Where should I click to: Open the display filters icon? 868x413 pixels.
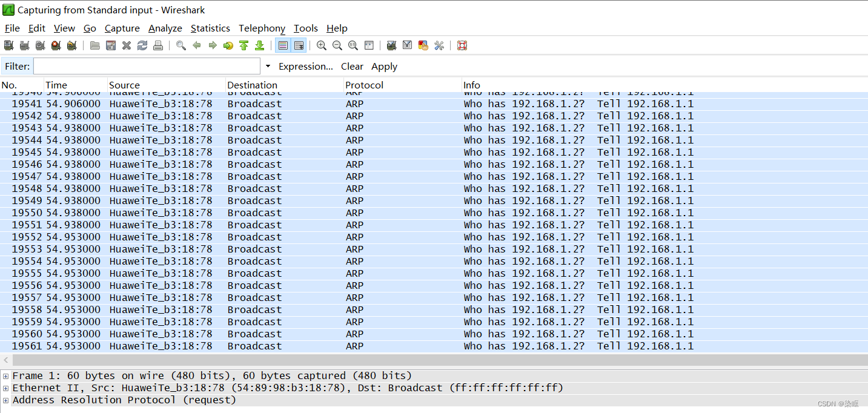pos(408,45)
